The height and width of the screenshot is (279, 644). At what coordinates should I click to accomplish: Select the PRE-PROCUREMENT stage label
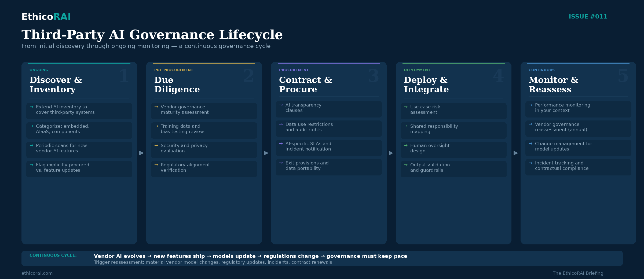tap(174, 70)
